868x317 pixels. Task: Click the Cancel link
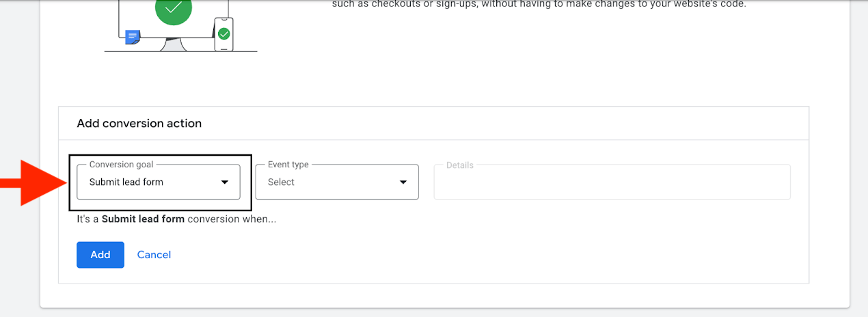[154, 254]
